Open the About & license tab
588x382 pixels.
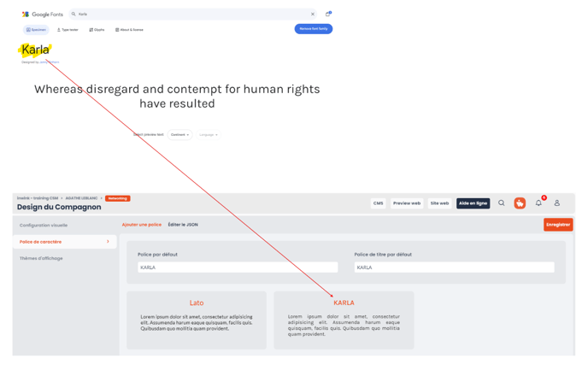pyautogui.click(x=129, y=30)
